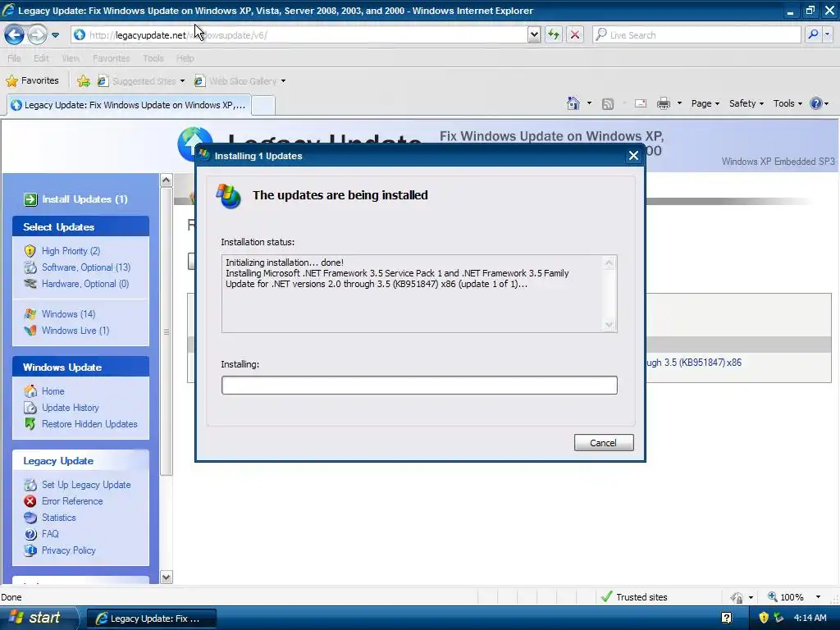This screenshot has height=630, width=840.
Task: Close the Installing 1 Updates dialog
Action: click(x=633, y=155)
